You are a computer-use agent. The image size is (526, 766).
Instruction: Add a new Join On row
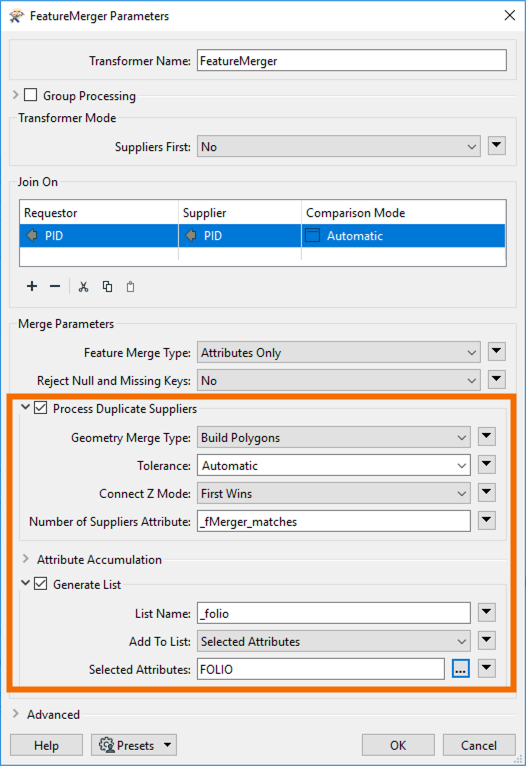pyautogui.click(x=32, y=286)
